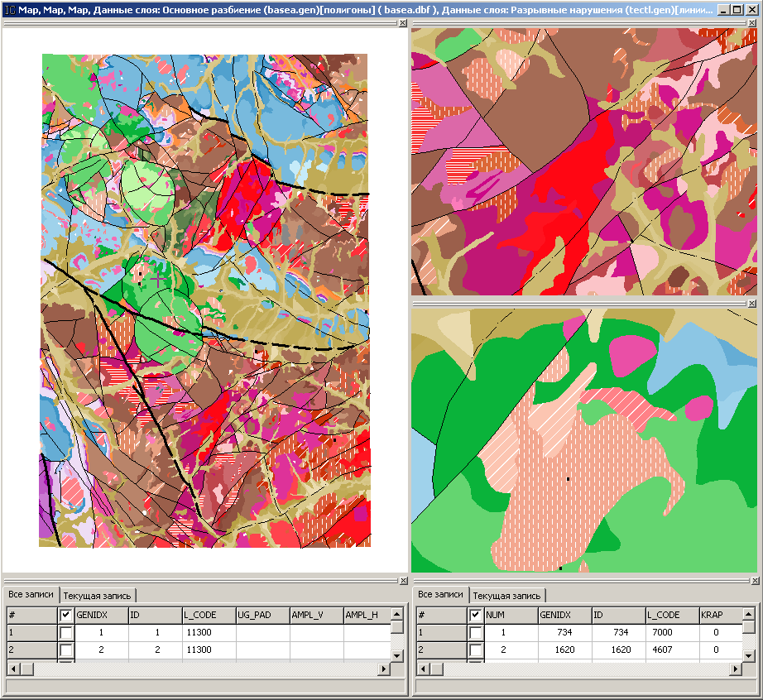Check row 2 checkbox in right table
Screen dimensions: 763x700
click(x=475, y=650)
